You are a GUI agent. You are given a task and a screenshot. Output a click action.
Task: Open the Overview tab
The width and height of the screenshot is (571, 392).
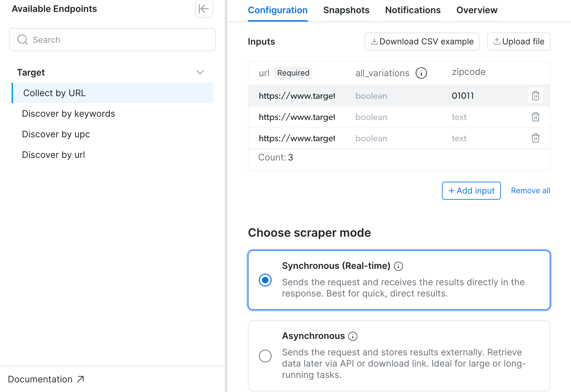point(477,10)
